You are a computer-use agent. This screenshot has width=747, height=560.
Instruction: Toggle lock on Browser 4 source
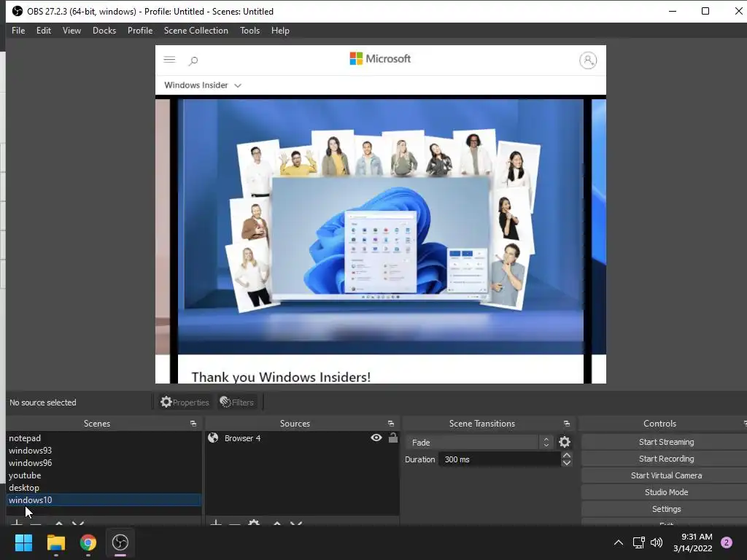(x=393, y=437)
